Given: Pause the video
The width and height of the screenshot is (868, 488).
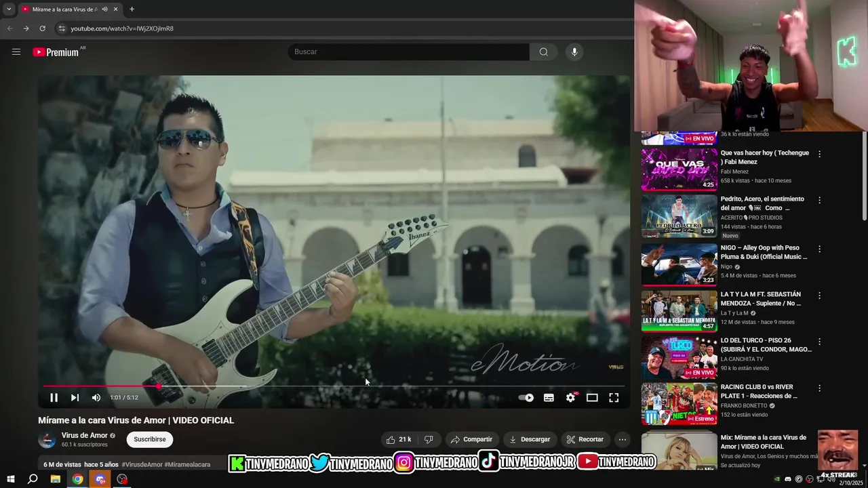Looking at the screenshot, I should 54,398.
